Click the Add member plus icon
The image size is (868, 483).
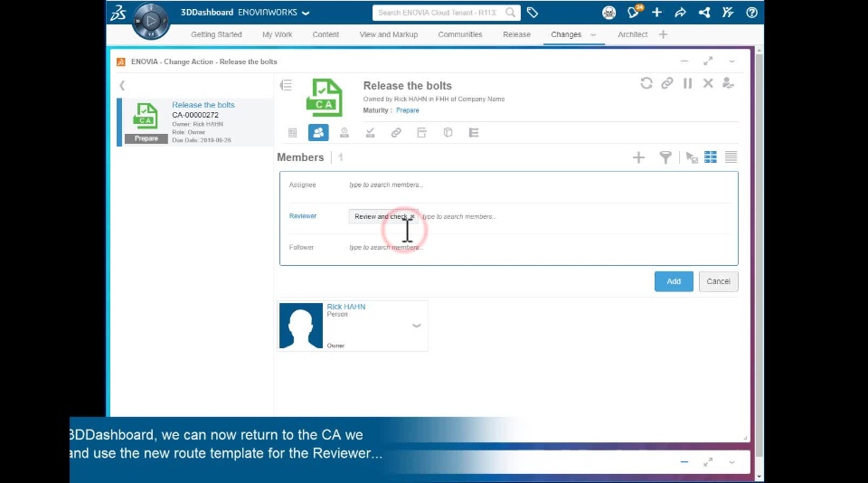(x=638, y=157)
